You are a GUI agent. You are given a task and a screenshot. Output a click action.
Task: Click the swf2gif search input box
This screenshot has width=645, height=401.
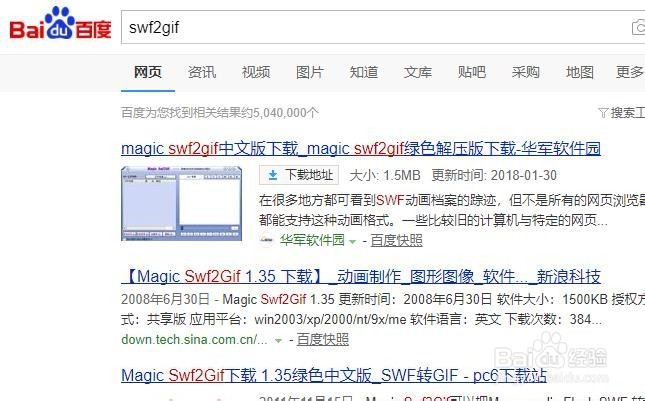coord(383,28)
